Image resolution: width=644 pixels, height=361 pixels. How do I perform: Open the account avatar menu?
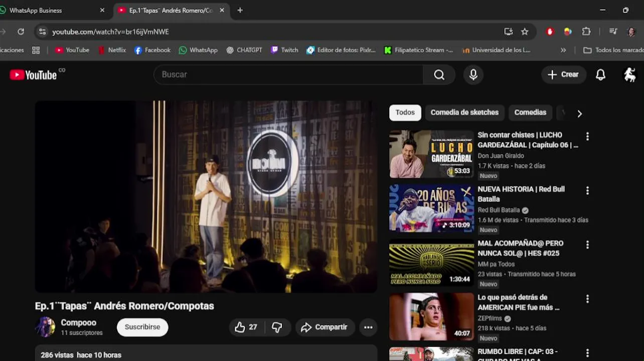[629, 75]
